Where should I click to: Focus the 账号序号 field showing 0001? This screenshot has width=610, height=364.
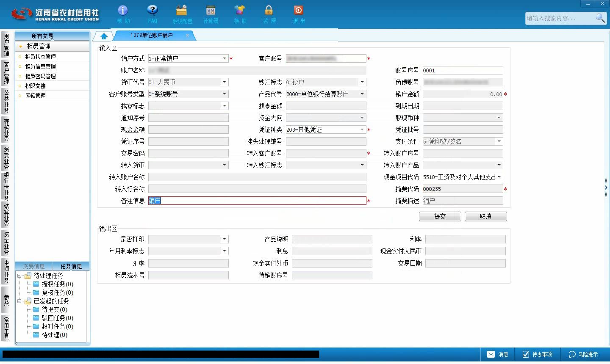point(463,70)
